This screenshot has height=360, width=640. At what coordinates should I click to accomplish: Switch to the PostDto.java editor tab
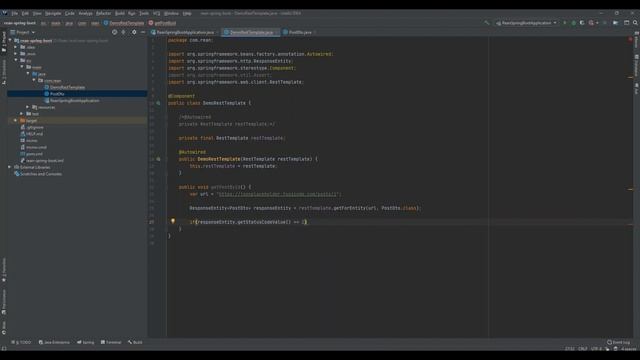point(300,32)
